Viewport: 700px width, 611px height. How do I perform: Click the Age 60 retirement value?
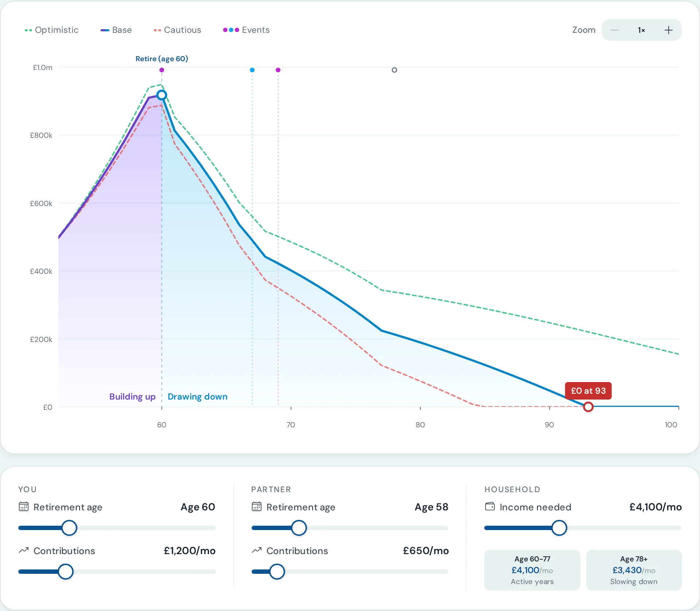[x=198, y=507]
